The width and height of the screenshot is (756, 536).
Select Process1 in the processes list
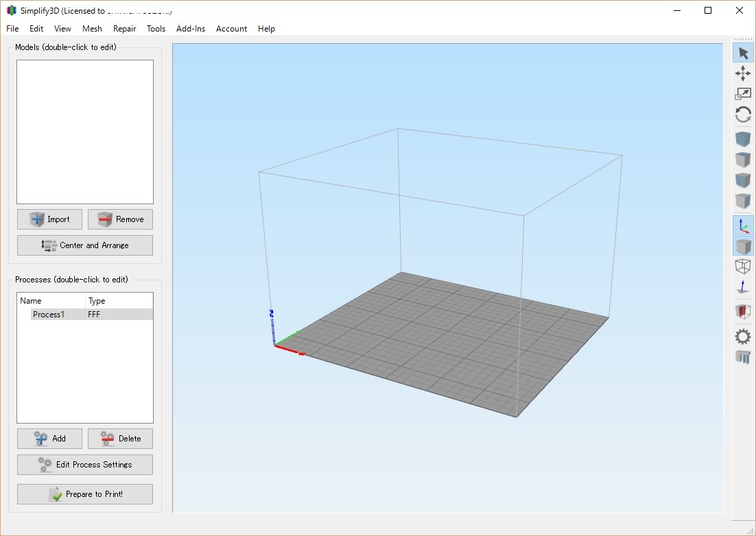coord(49,314)
